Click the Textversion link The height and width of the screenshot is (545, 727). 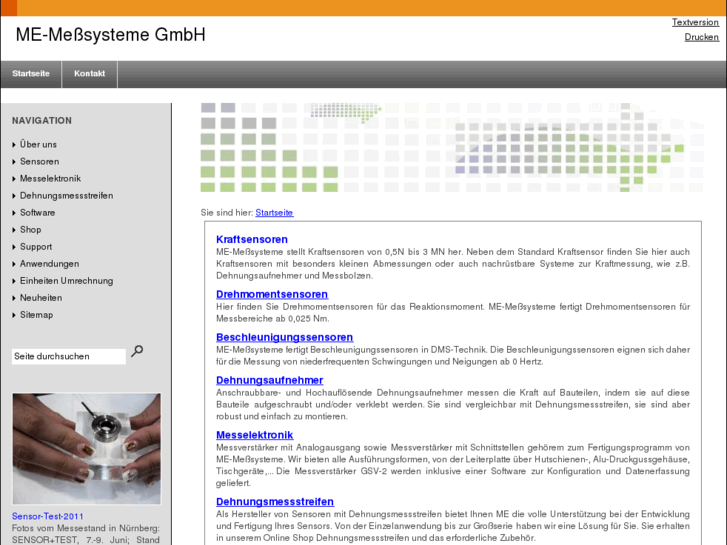(695, 22)
